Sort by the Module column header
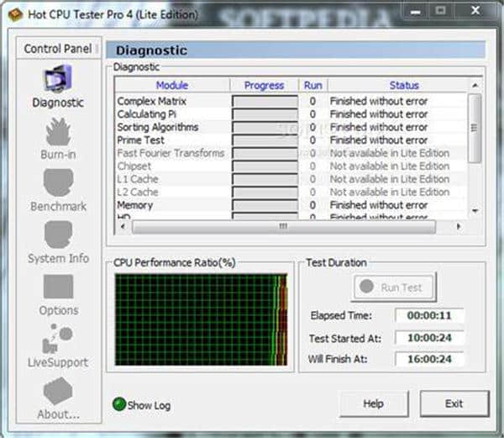The image size is (504, 438). click(x=171, y=85)
